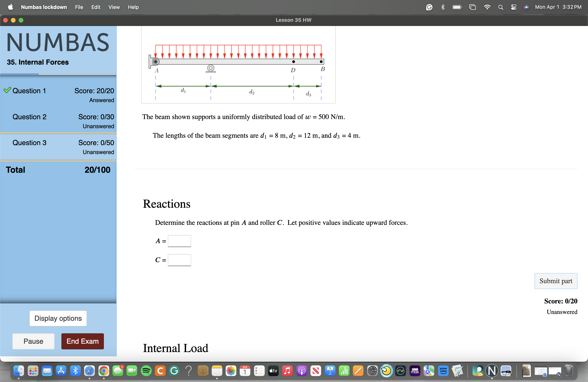588x382 pixels.
Task: Open Safari from the dock
Action: [x=89, y=371]
